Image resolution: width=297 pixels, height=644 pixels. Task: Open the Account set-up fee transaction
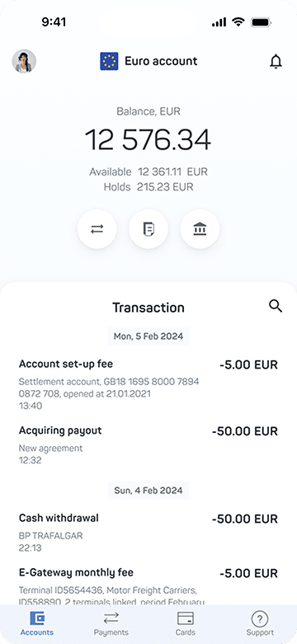tap(148, 384)
